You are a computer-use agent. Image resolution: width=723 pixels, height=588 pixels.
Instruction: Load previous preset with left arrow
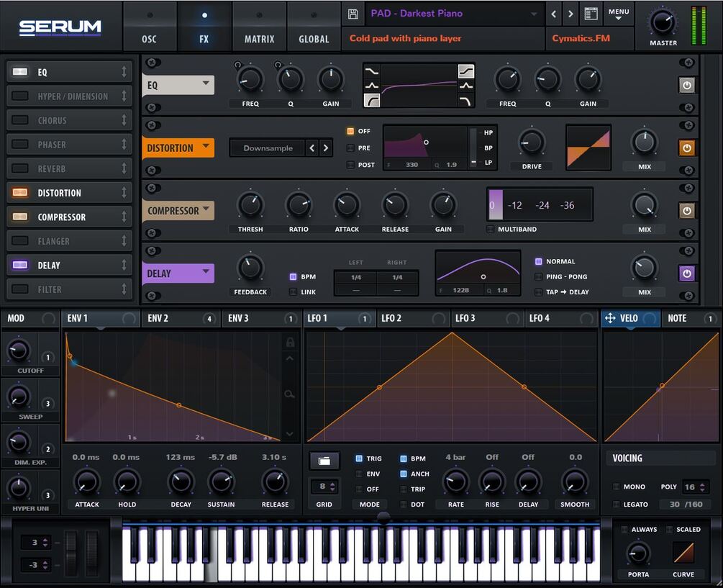[x=554, y=14]
